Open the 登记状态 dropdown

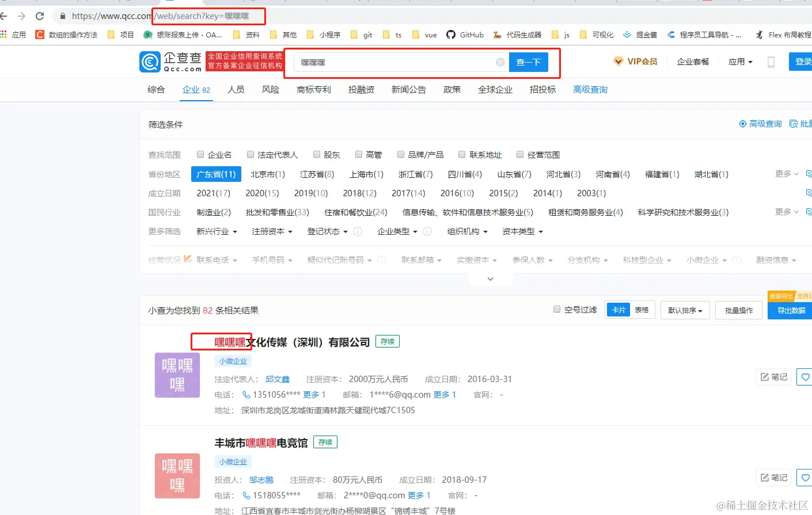pos(328,231)
